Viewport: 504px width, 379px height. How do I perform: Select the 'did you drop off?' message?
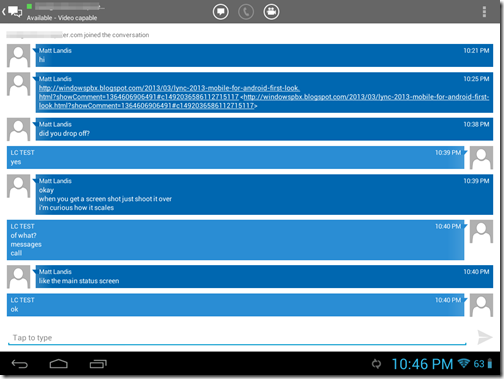[64, 133]
